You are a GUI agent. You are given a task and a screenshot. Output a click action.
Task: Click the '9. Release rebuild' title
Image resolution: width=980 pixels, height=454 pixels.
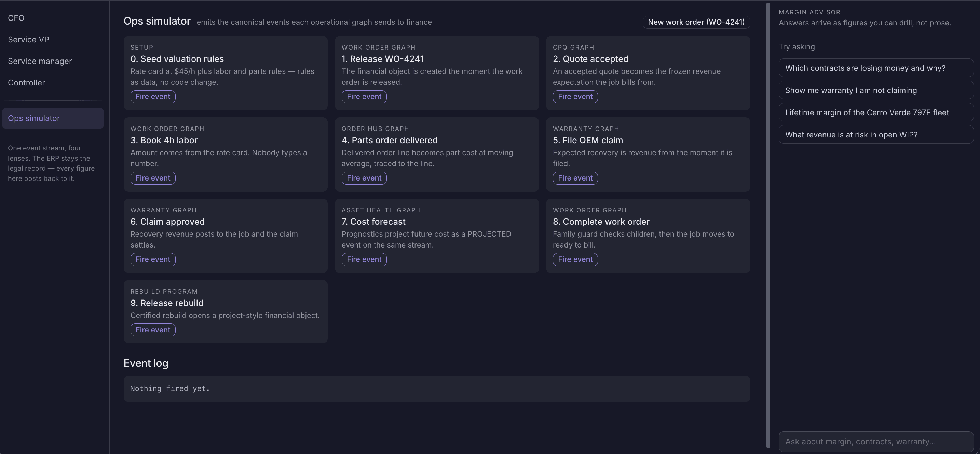(x=167, y=303)
